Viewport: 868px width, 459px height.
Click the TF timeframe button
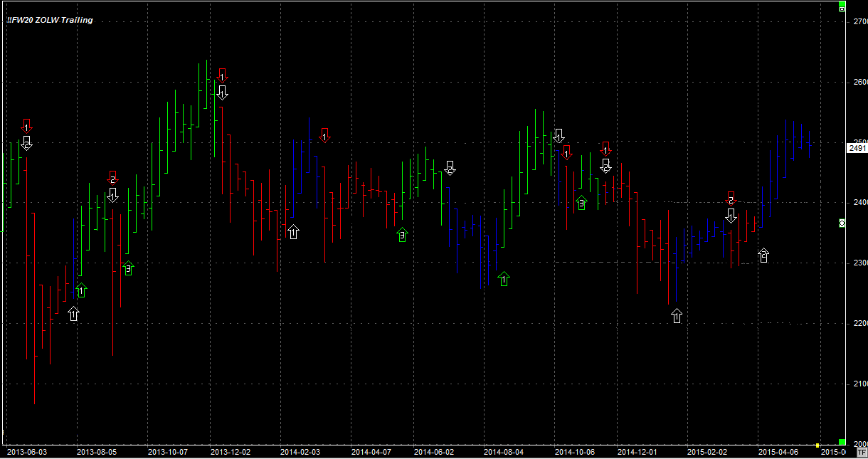click(862, 452)
